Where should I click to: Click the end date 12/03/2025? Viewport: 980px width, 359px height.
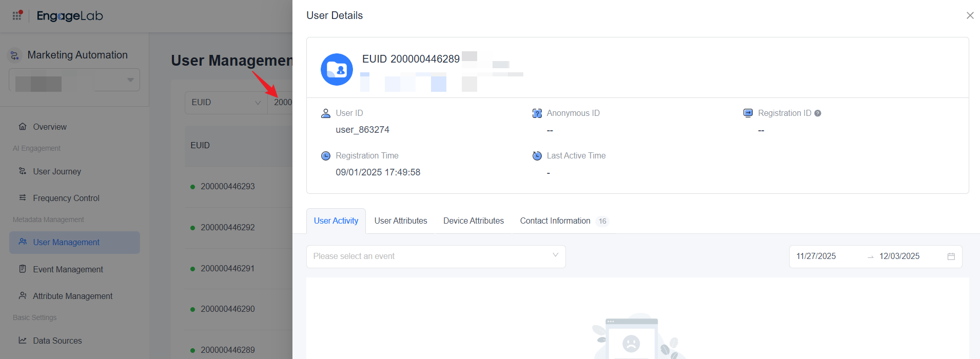click(899, 256)
